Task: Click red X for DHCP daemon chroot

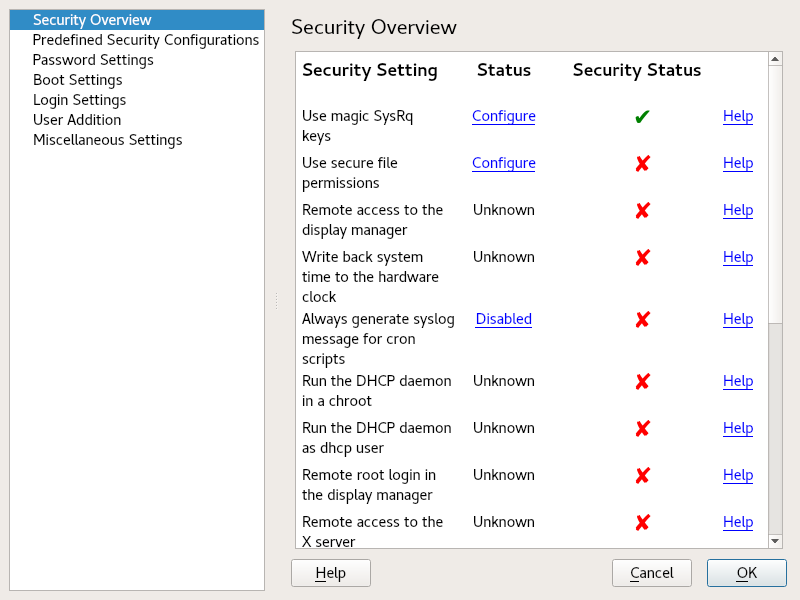Action: 642,382
